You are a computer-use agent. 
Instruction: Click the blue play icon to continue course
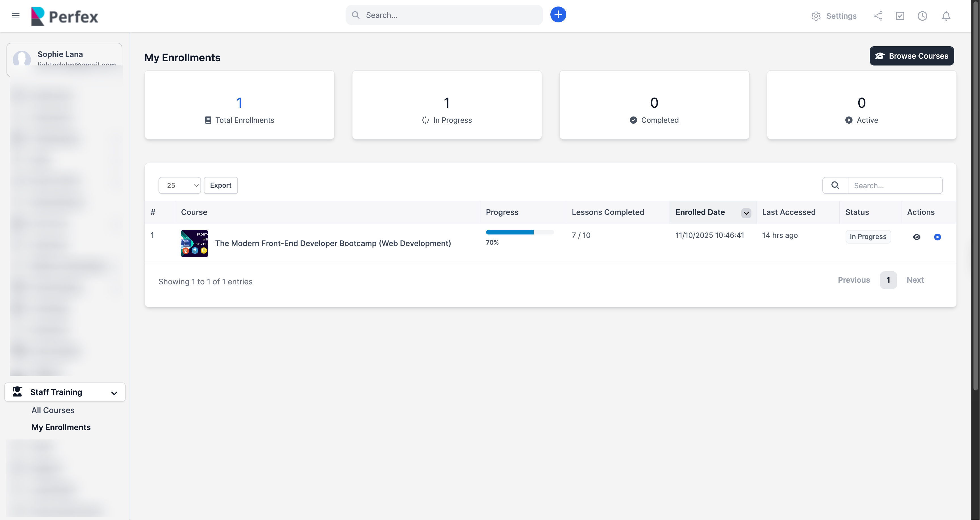[x=937, y=237]
